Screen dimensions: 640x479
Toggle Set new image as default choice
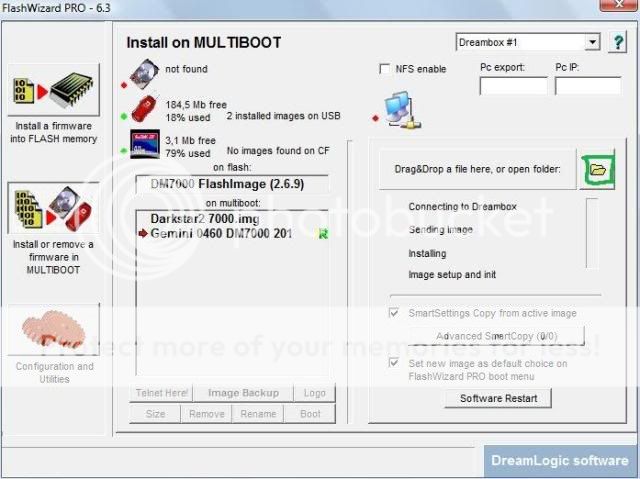pos(394,362)
